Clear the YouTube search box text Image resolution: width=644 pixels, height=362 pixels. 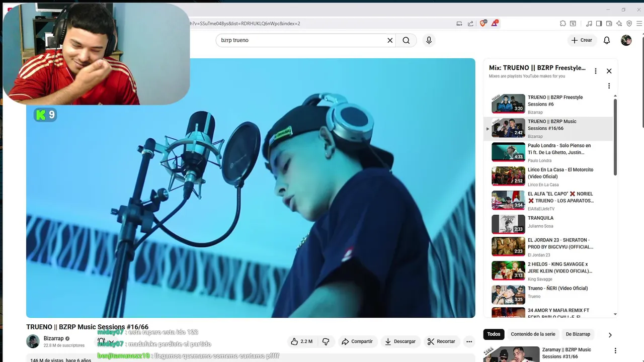[x=390, y=40]
